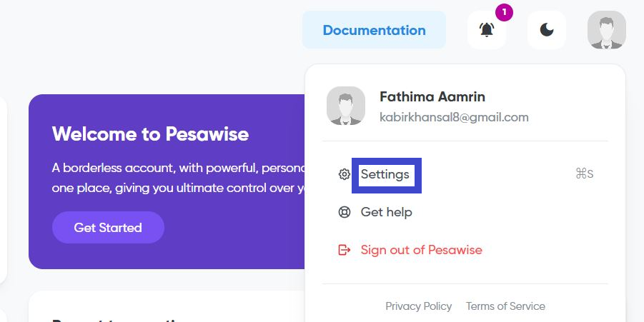Click the Welcome to Pesawise heading

click(x=150, y=134)
